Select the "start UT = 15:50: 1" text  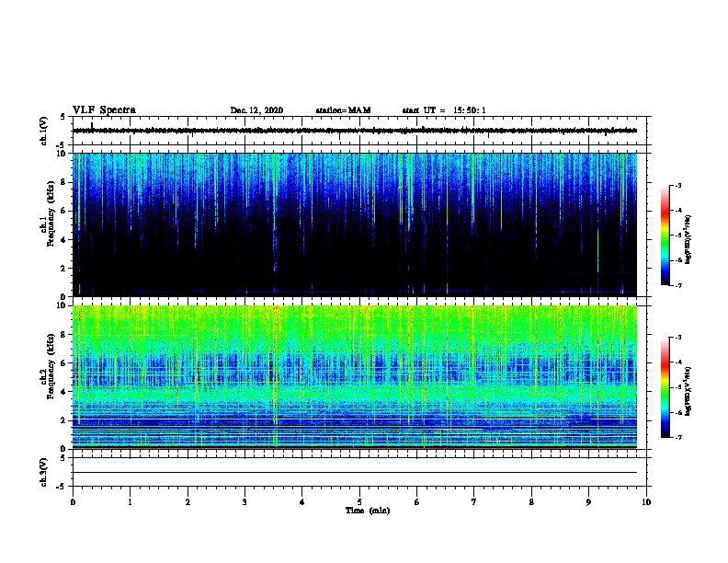(x=444, y=110)
